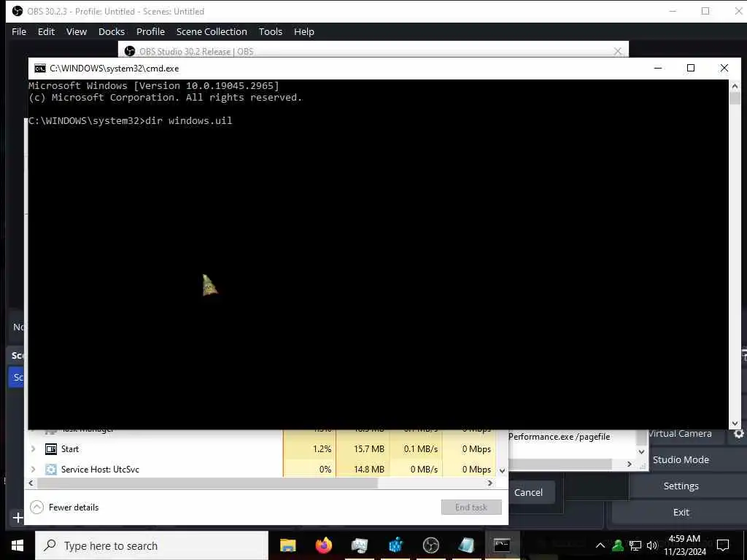This screenshot has height=560, width=747.
Task: Expand the Service Host: UtcSvc row
Action: pyautogui.click(x=33, y=469)
